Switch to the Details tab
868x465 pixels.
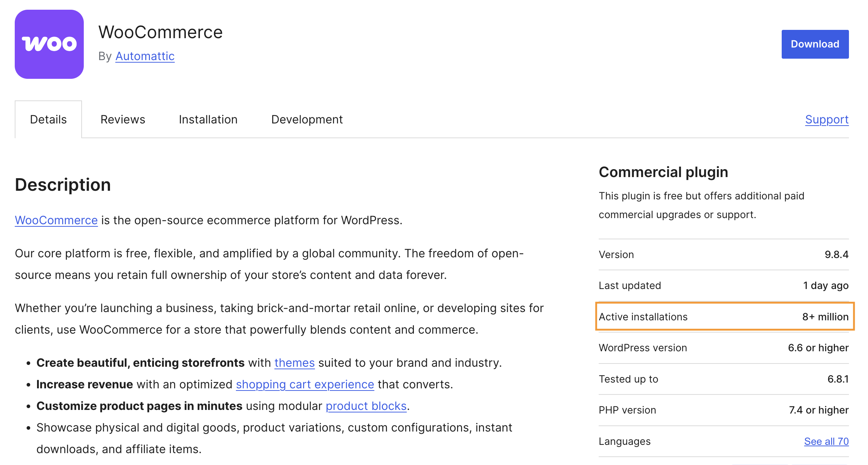[48, 119]
